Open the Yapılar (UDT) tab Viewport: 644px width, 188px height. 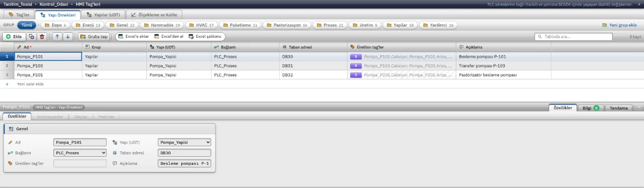tap(103, 15)
